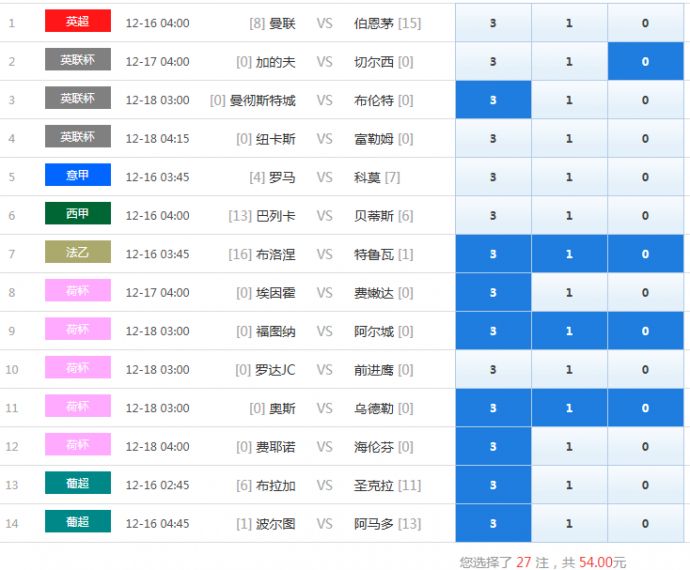The width and height of the screenshot is (690, 570).
Task: Open the home team 波尔图 link
Action: (x=276, y=524)
